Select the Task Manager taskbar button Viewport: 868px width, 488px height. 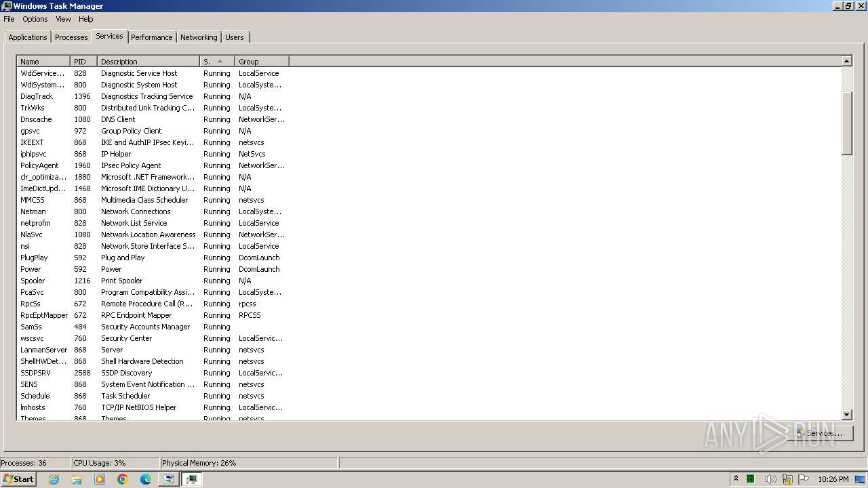(192, 479)
